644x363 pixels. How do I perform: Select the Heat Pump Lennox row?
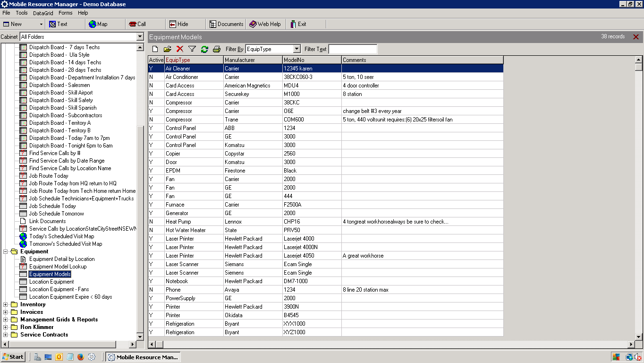pos(326,222)
